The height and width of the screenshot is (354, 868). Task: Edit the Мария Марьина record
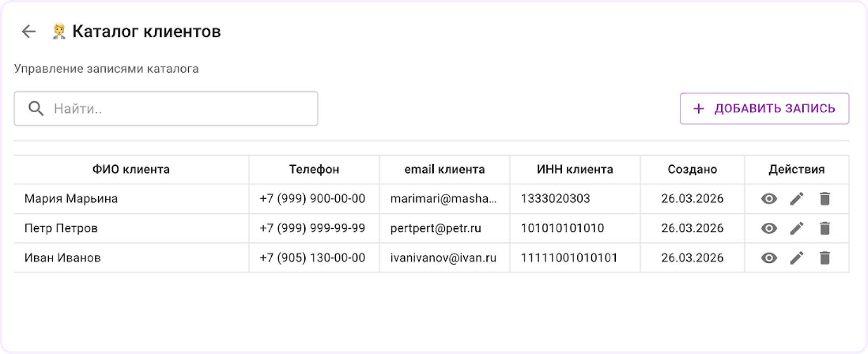(x=796, y=198)
